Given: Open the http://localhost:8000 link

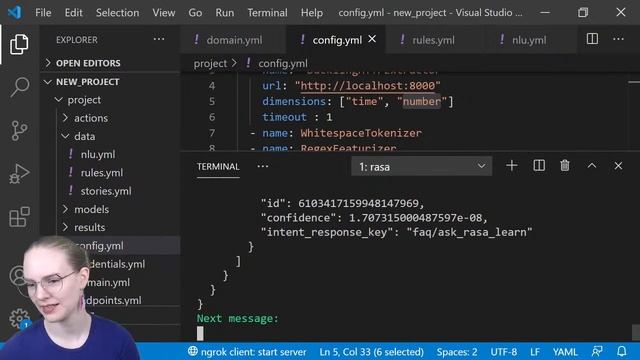Looking at the screenshot, I should 367,86.
